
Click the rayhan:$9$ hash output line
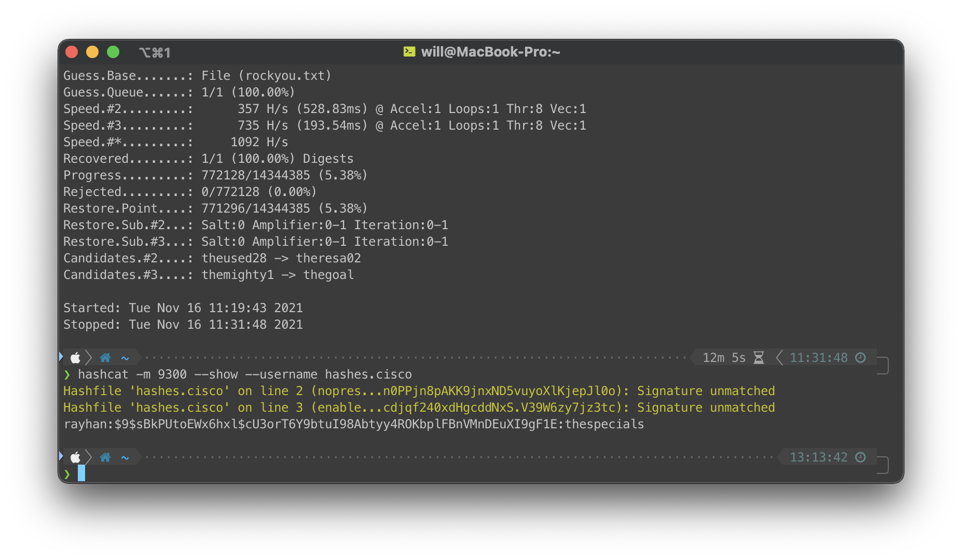pyautogui.click(x=353, y=424)
